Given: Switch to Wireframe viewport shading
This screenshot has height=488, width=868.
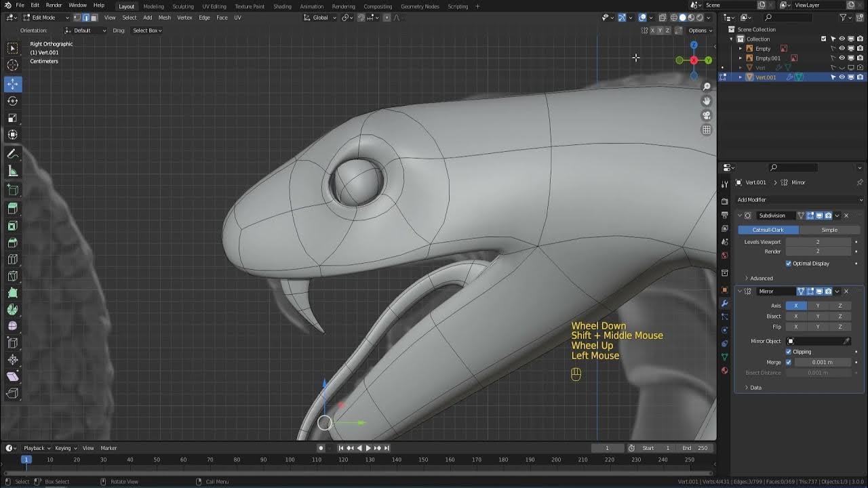Looking at the screenshot, I should coord(674,18).
